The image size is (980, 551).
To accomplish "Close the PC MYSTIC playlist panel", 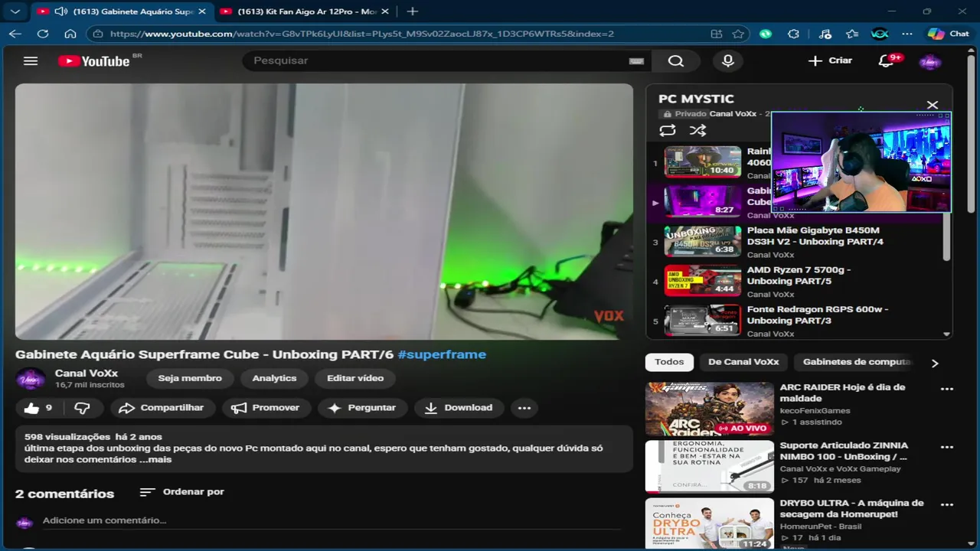I will tap(933, 105).
